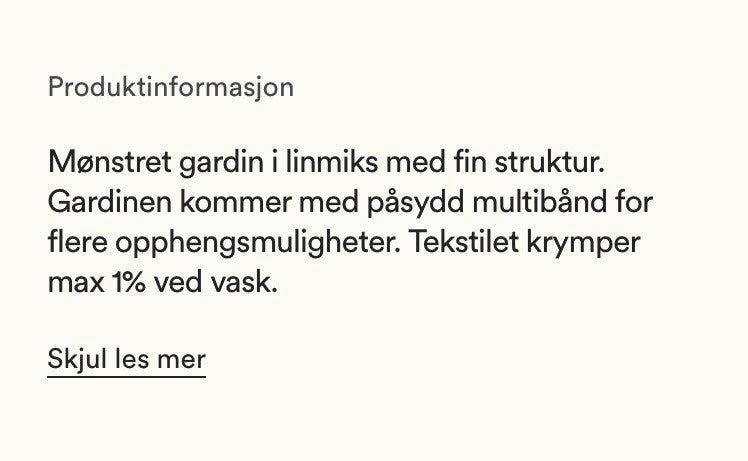The width and height of the screenshot is (748, 461).
Task: Click the "Skjul les mer" link
Action: coord(126,360)
